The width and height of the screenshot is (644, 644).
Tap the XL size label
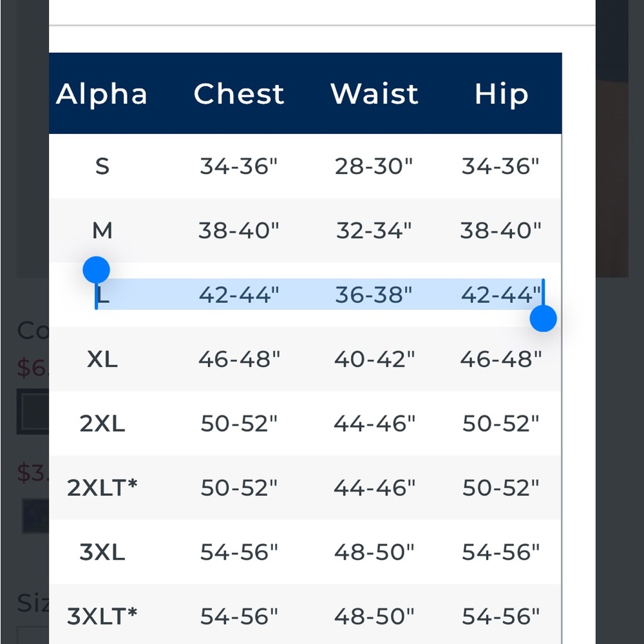point(102,359)
